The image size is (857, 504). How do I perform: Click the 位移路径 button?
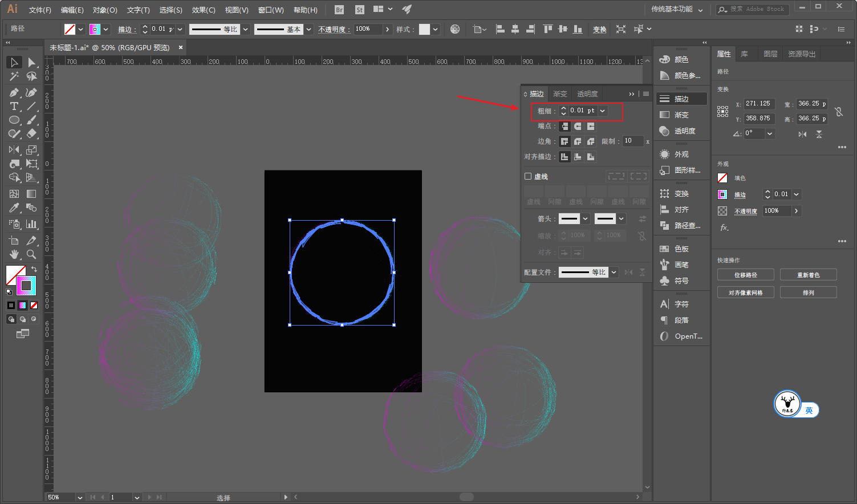746,275
